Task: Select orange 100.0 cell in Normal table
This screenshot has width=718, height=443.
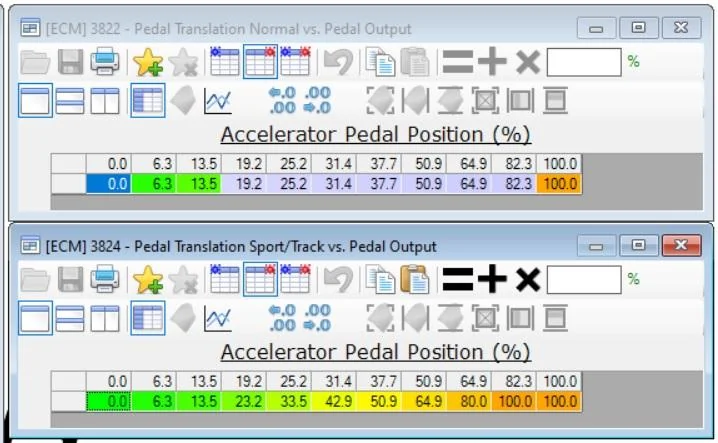Action: [x=559, y=184]
